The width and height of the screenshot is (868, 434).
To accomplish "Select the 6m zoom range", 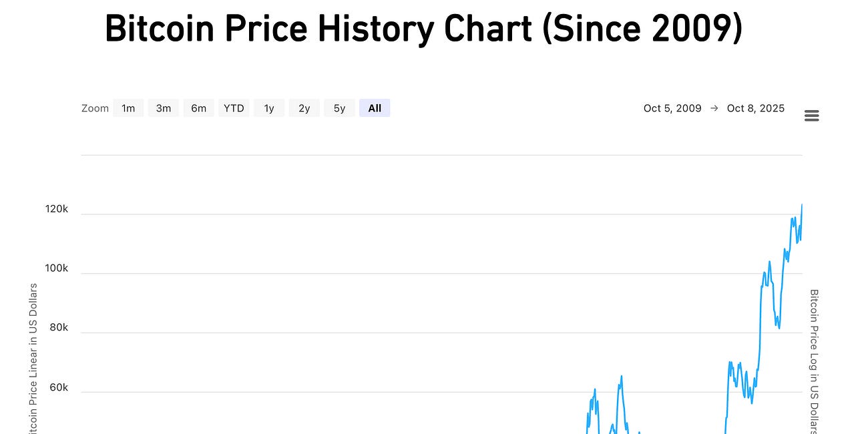I will coord(198,107).
